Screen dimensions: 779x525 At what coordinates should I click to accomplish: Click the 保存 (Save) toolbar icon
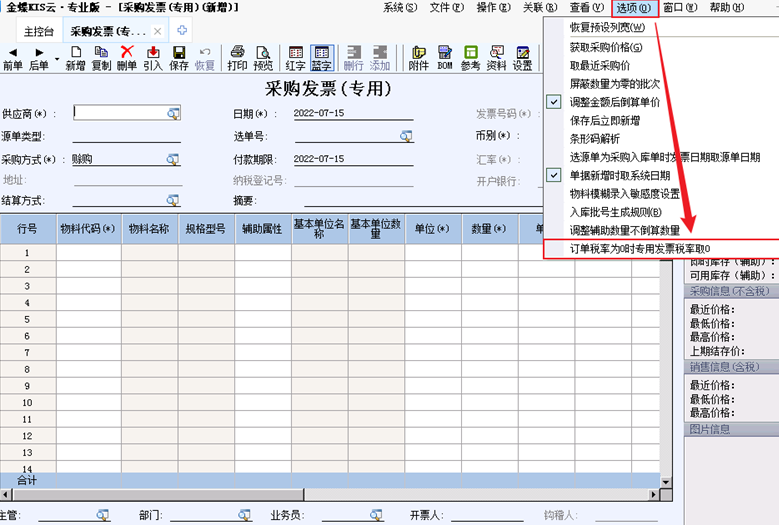pyautogui.click(x=179, y=58)
